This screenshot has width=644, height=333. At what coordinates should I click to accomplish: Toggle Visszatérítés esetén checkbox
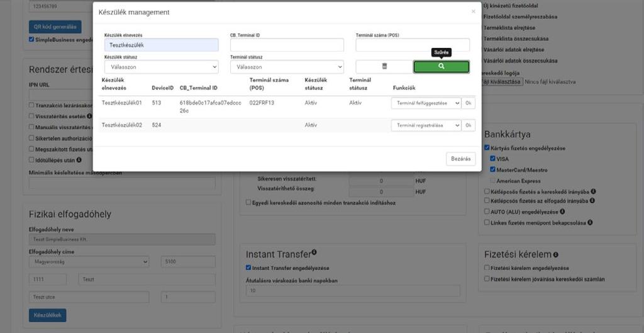[31, 116]
